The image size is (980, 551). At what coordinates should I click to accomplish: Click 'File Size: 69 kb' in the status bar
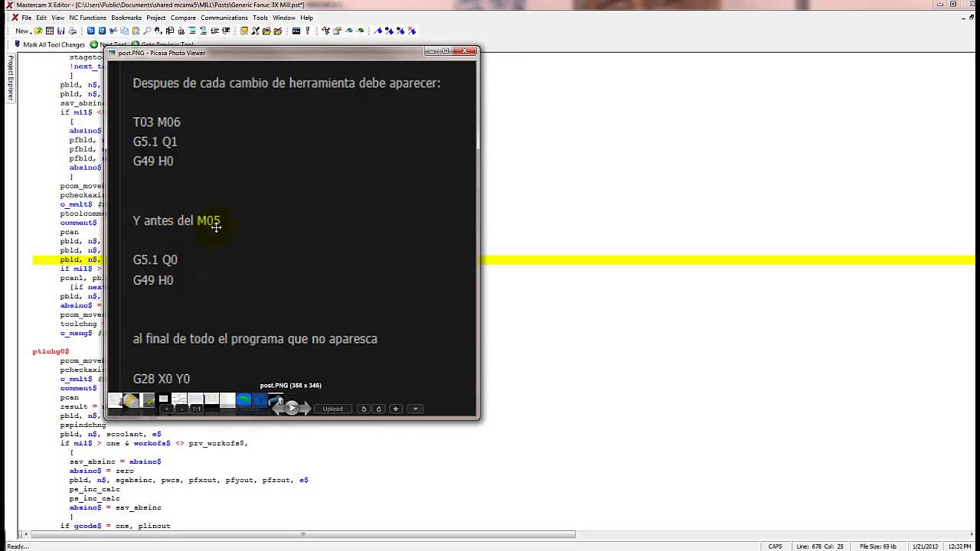tap(879, 546)
